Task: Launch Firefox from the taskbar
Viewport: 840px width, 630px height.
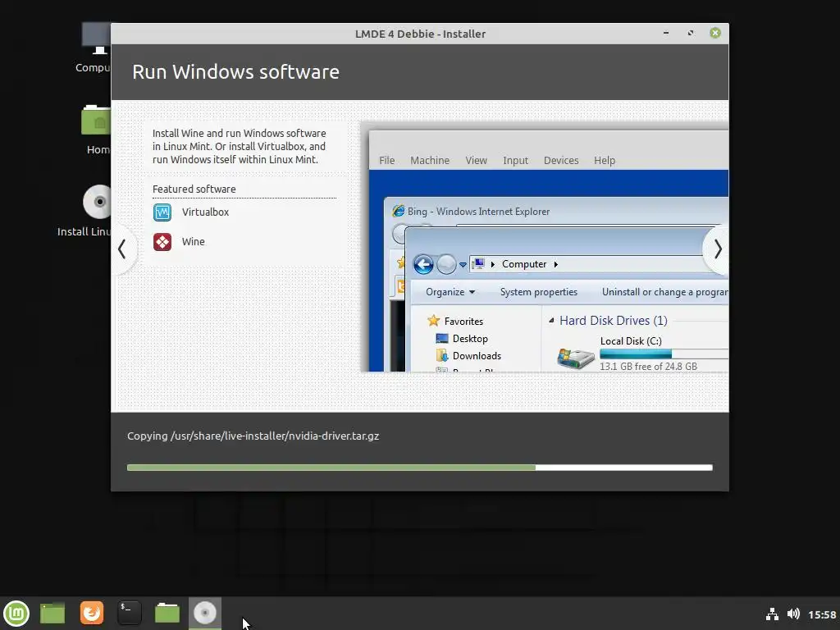Action: [92, 613]
